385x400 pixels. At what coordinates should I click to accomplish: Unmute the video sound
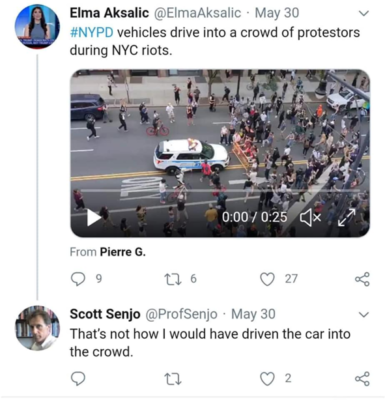coord(311,218)
